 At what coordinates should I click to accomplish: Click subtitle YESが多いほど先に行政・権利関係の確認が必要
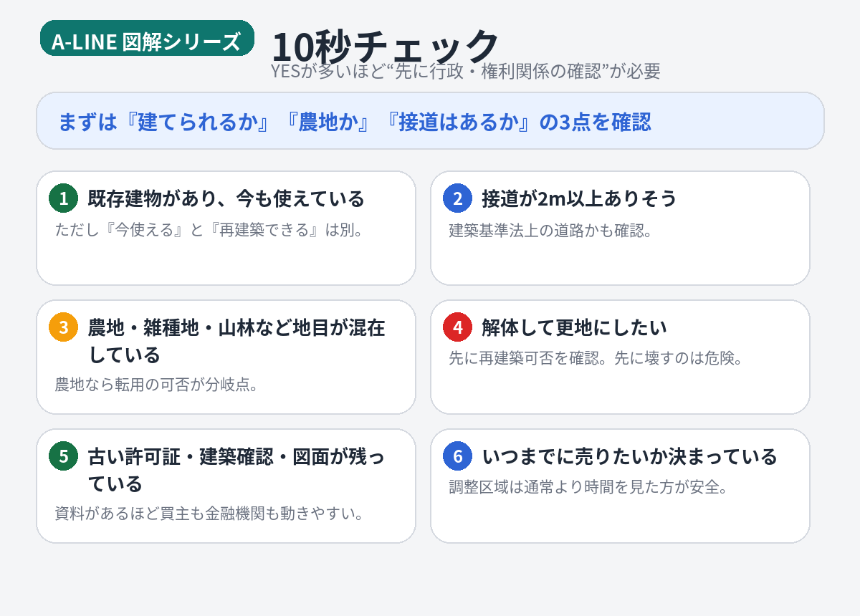(465, 71)
